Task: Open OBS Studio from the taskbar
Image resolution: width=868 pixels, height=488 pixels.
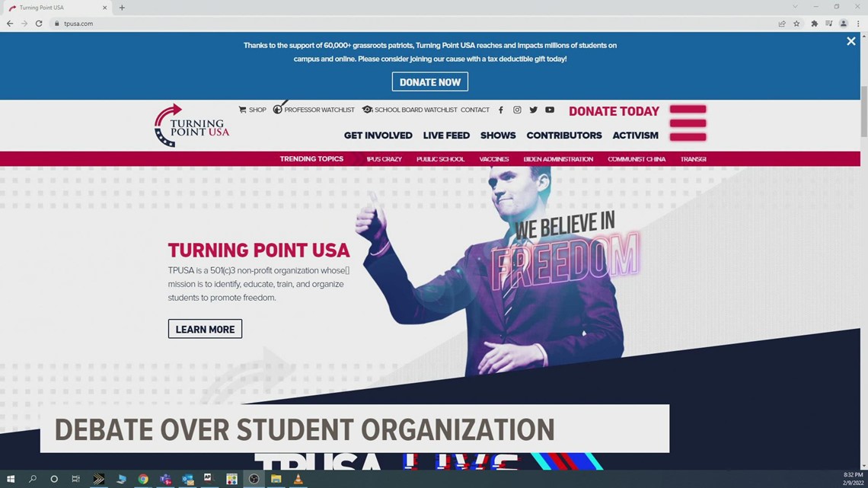Action: [x=254, y=479]
